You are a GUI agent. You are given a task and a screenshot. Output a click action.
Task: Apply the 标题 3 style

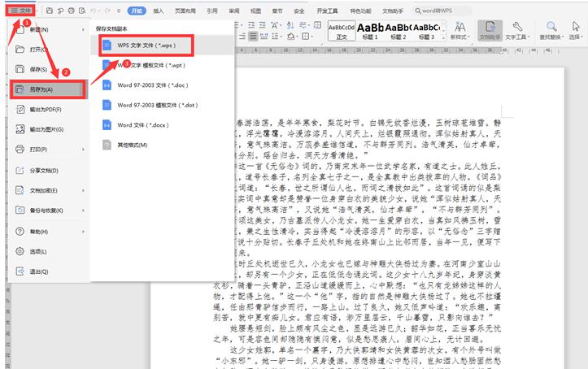(426, 31)
